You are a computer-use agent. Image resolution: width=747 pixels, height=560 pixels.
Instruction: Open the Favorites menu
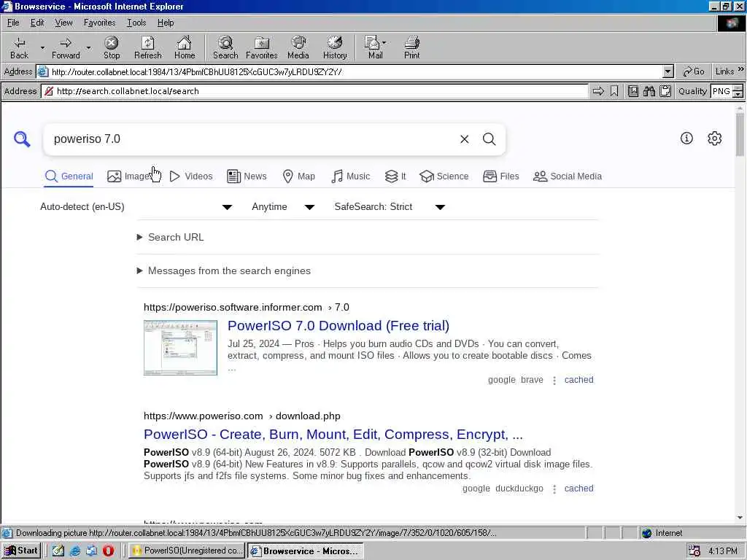pyautogui.click(x=99, y=23)
